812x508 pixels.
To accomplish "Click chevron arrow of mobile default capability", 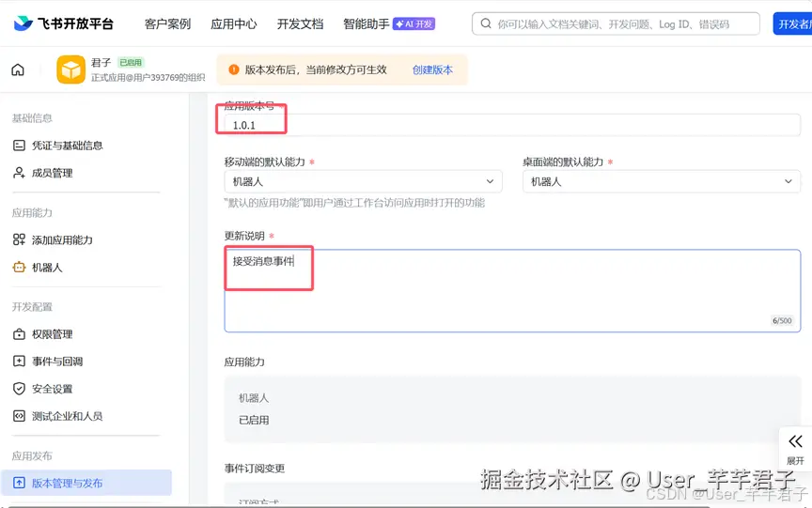I will 490,181.
